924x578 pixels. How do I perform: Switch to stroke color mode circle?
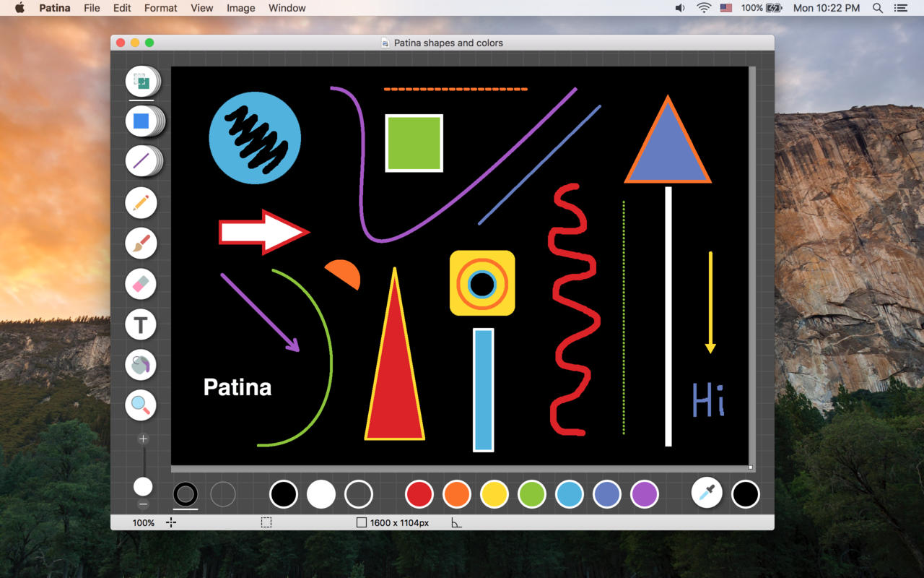tap(186, 494)
